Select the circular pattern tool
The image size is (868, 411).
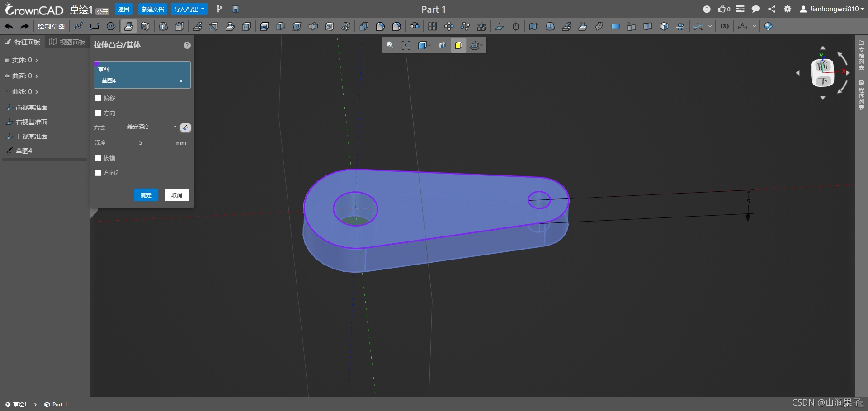(x=449, y=26)
